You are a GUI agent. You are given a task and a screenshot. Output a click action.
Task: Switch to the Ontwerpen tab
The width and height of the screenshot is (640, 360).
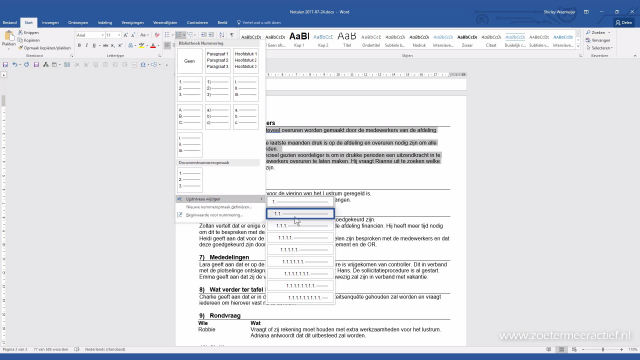78,22
